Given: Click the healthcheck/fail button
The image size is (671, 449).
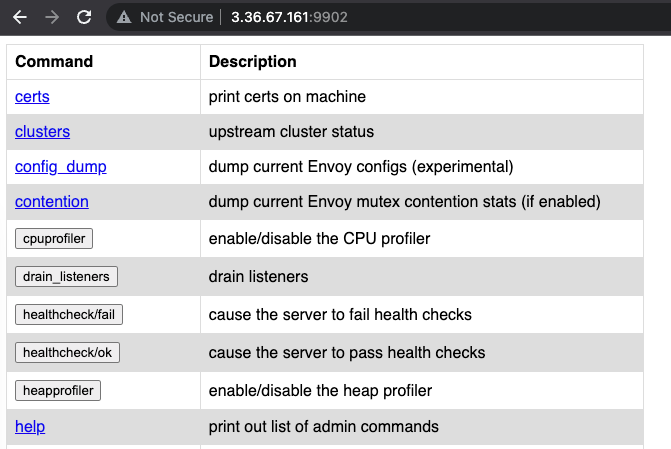Looking at the screenshot, I should click(69, 315).
